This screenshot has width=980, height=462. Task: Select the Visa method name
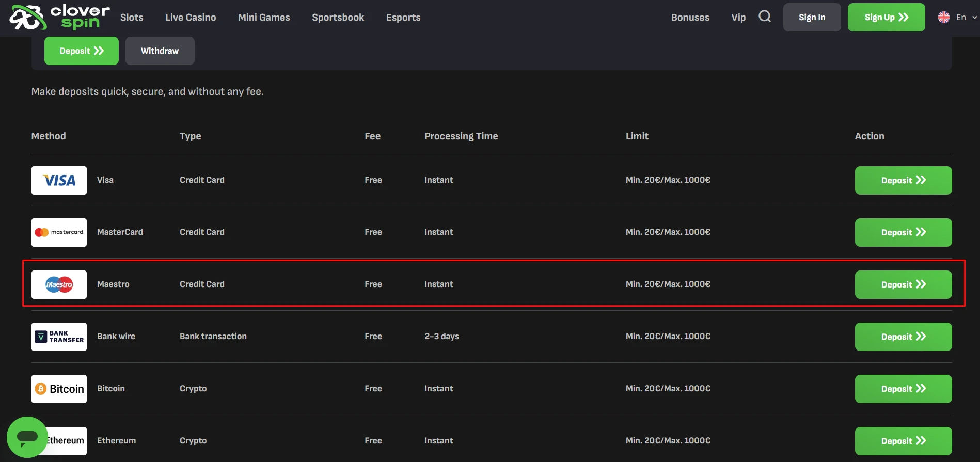coord(105,180)
